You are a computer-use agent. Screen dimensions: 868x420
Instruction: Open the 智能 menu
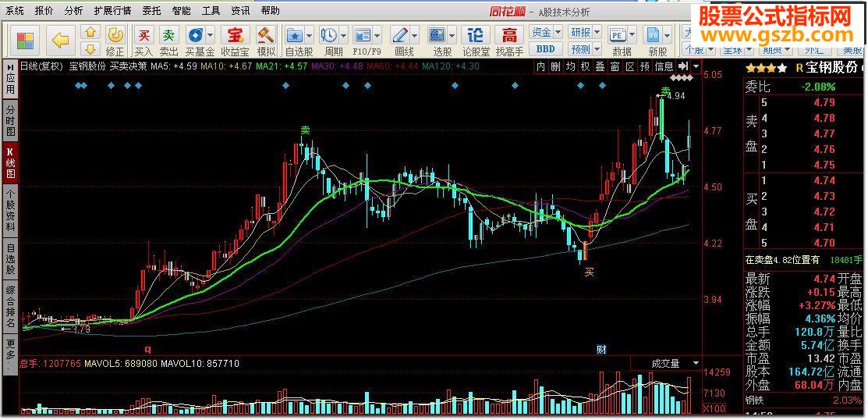[x=181, y=10]
